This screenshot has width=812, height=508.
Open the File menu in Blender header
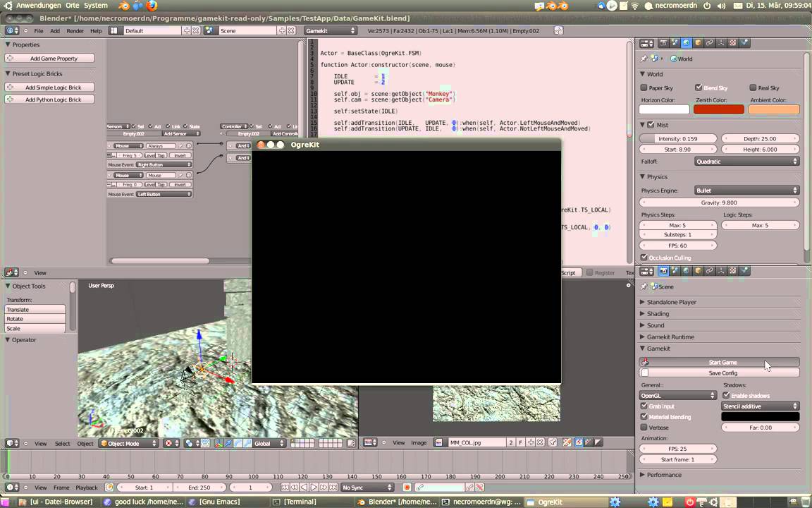click(x=39, y=31)
